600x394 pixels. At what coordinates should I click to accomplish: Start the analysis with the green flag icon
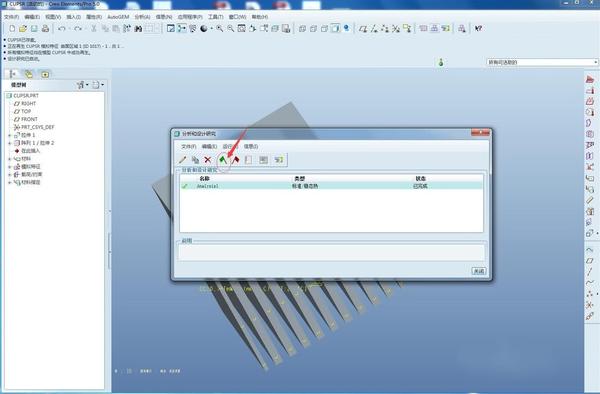point(223,160)
